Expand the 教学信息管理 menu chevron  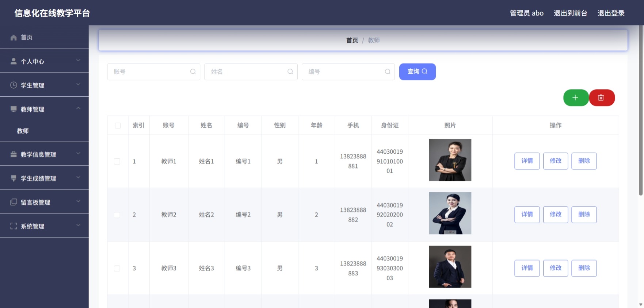pyautogui.click(x=78, y=154)
